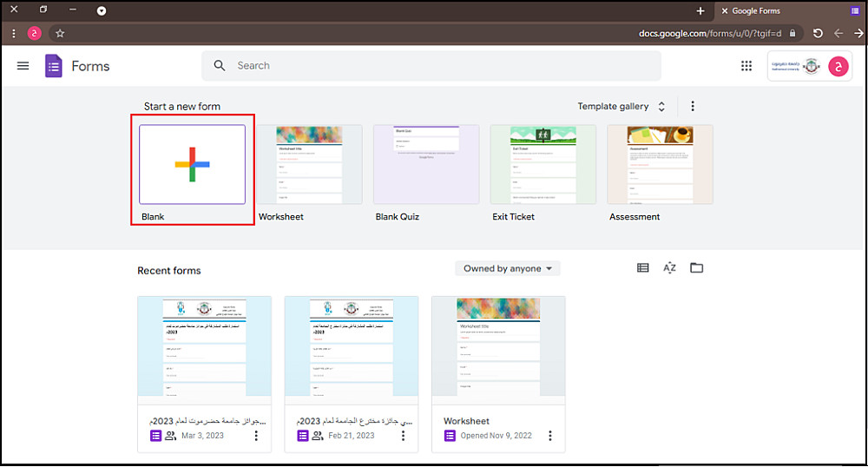Open the Worksheet template thumbnail
The image size is (868, 467).
coord(309,164)
